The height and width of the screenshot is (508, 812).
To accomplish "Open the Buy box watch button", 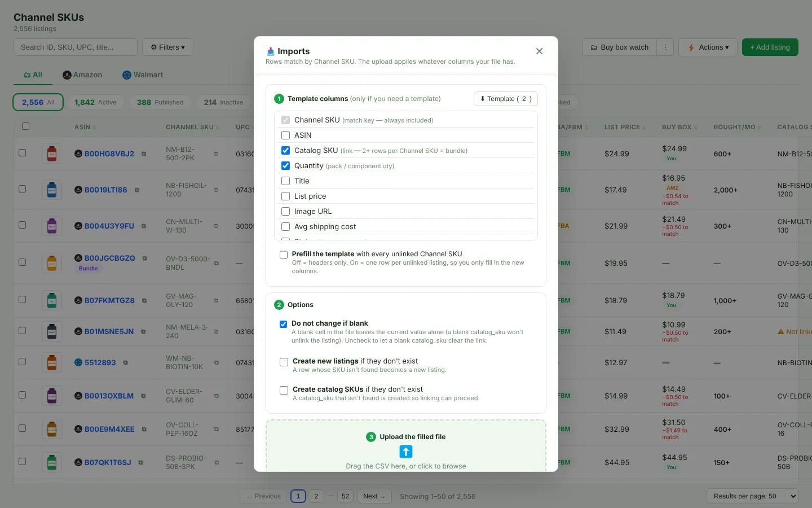I will pyautogui.click(x=619, y=47).
